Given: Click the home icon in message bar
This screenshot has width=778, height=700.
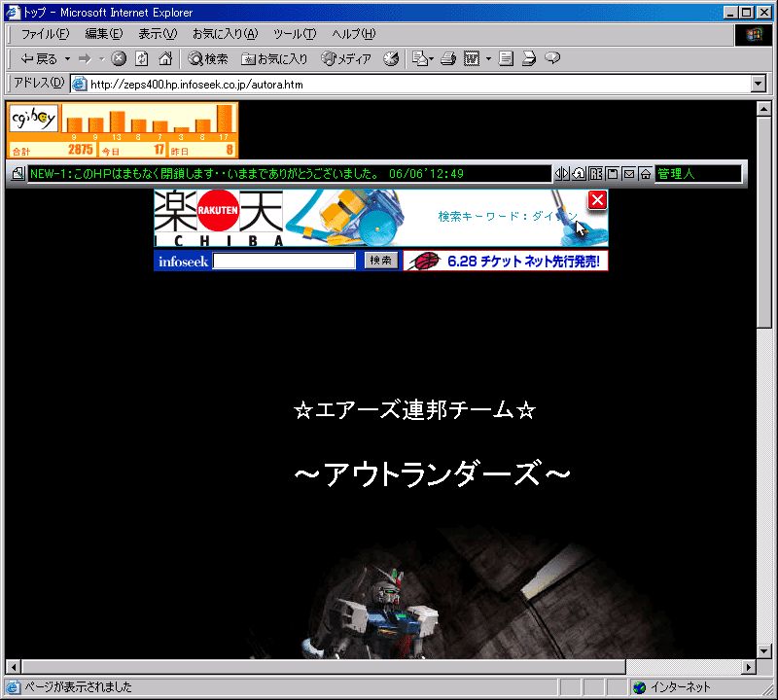Looking at the screenshot, I should tap(646, 174).
